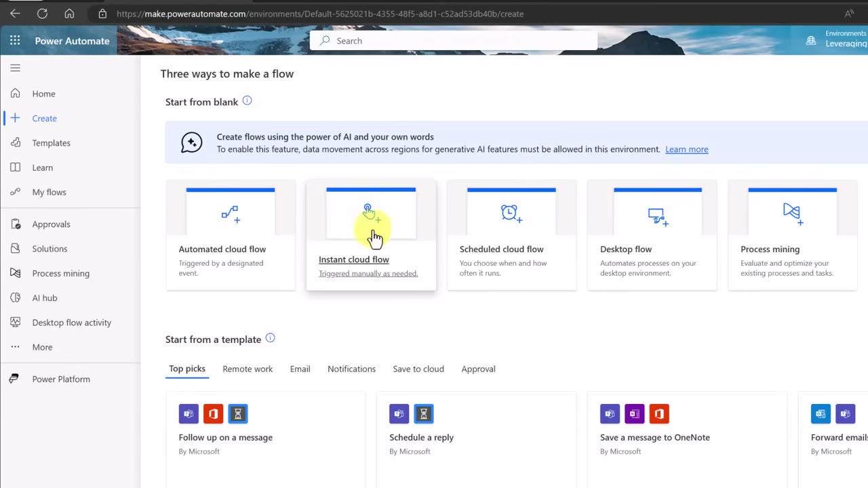Click the Desktop flow activity icon
The width and height of the screenshot is (868, 488).
click(15, 323)
